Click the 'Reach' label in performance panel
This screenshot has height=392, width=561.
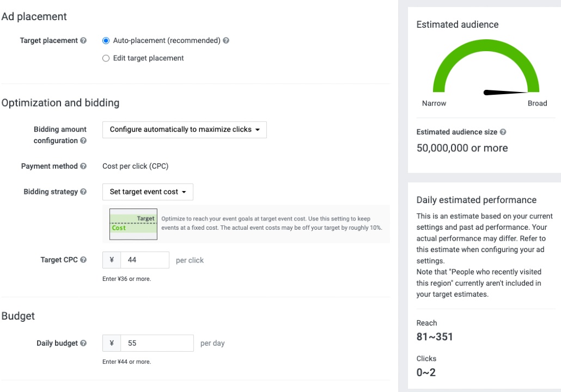click(x=426, y=323)
